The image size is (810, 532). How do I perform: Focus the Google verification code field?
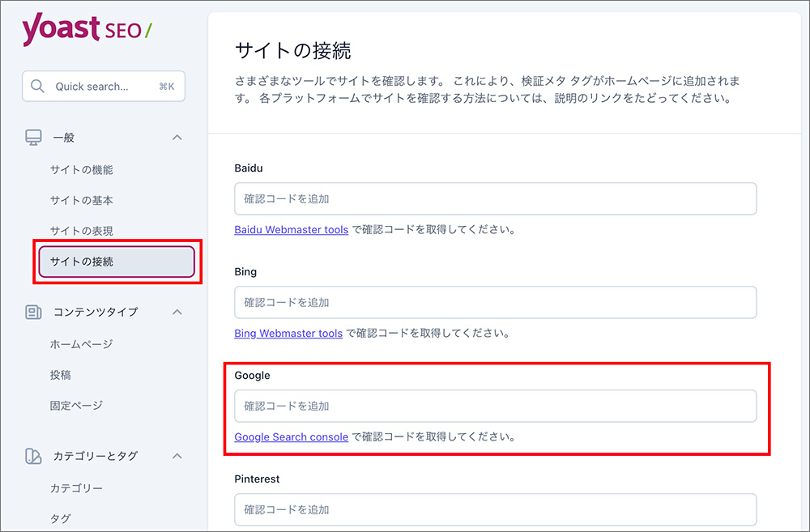click(496, 406)
